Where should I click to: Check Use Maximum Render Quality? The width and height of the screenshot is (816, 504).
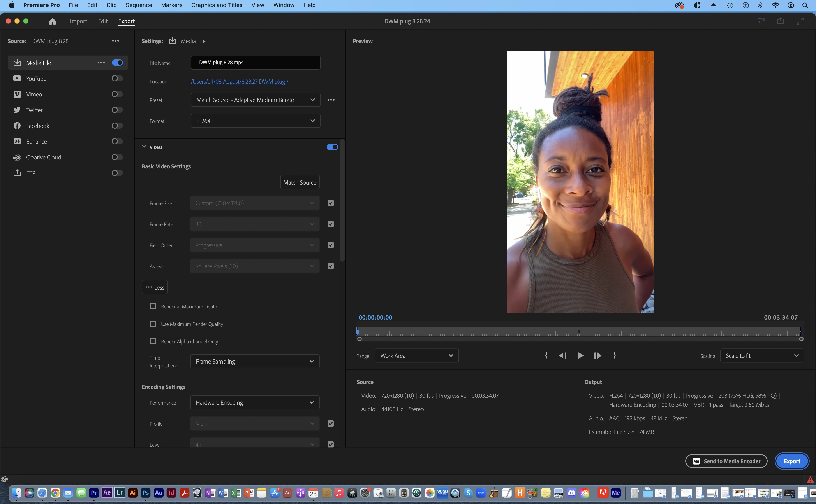click(x=153, y=324)
